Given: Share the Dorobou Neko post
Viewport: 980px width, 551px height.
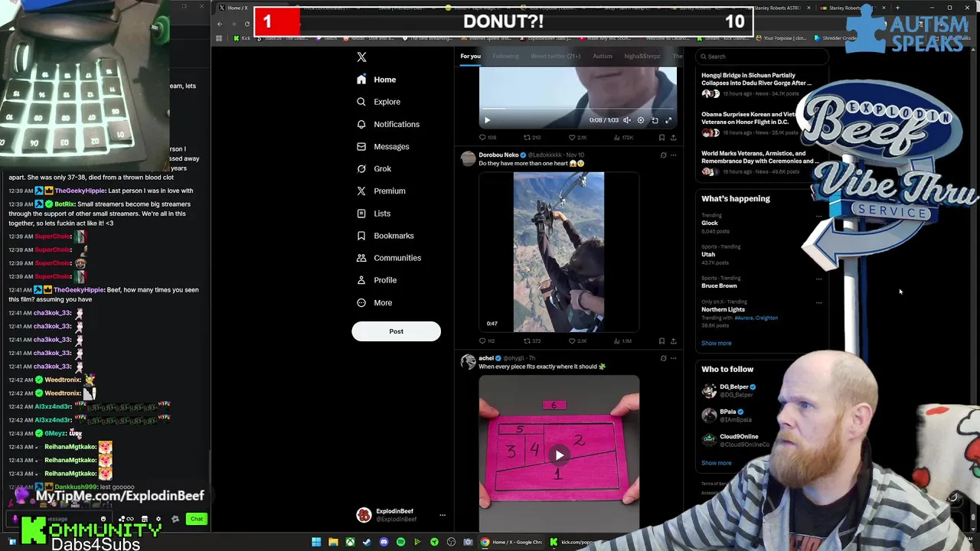Looking at the screenshot, I should (x=673, y=341).
